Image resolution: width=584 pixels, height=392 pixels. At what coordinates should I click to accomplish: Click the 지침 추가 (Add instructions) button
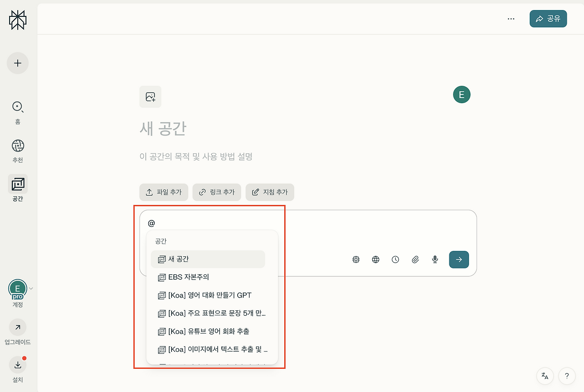(270, 192)
